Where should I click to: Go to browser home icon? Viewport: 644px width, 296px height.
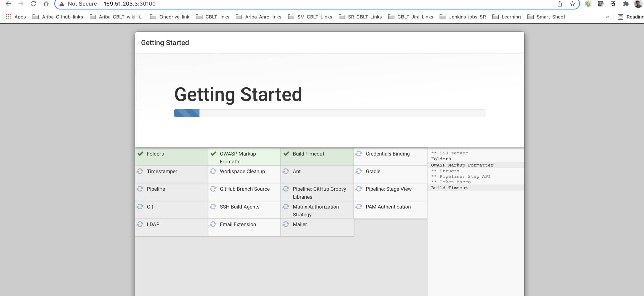tap(46, 4)
